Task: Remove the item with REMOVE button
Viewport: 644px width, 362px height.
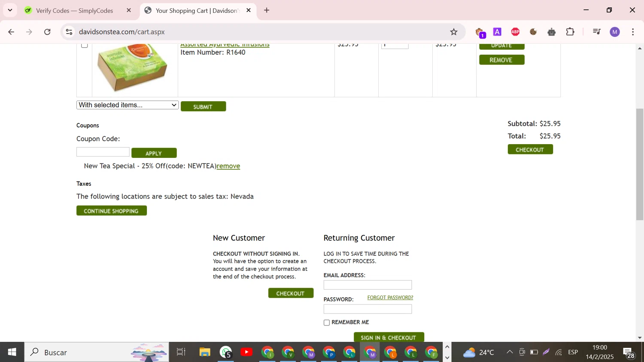Action: point(501,60)
